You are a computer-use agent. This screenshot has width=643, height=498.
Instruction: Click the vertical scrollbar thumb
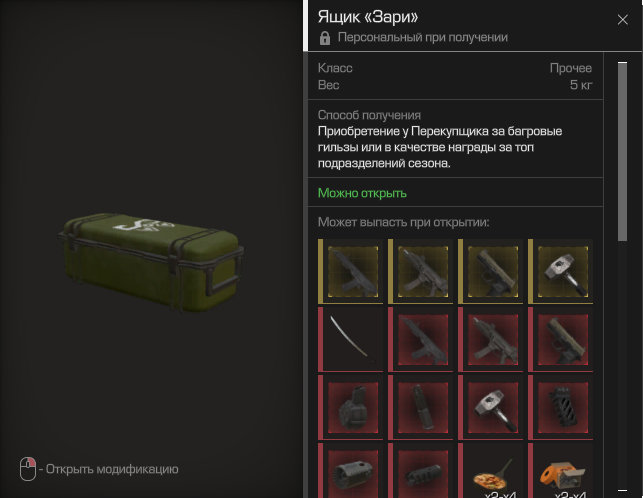[x=622, y=151]
